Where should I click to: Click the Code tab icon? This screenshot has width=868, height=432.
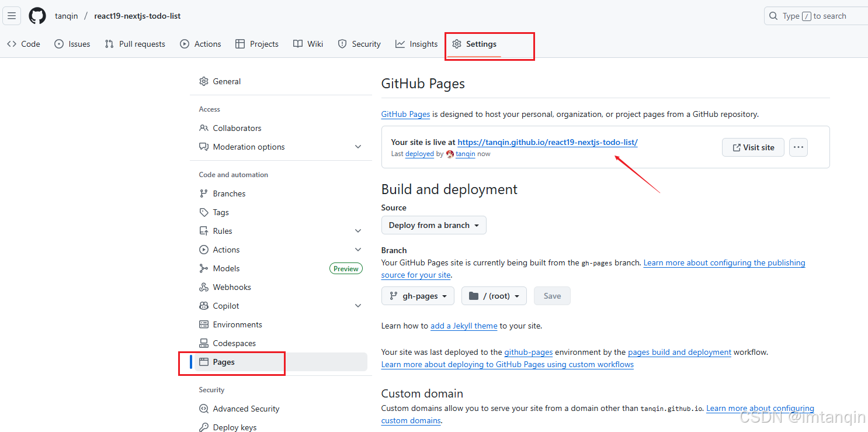pyautogui.click(x=12, y=44)
